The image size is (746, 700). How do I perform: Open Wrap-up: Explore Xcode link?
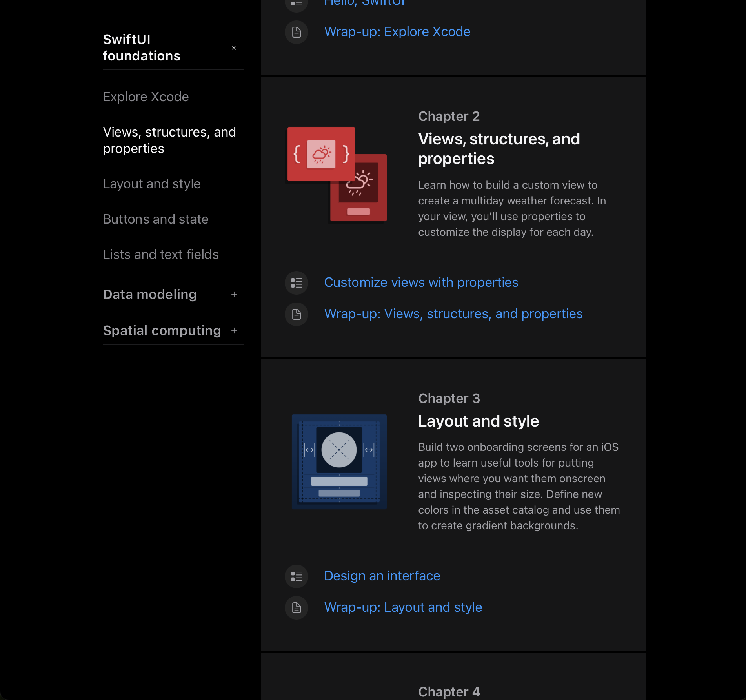click(x=397, y=31)
